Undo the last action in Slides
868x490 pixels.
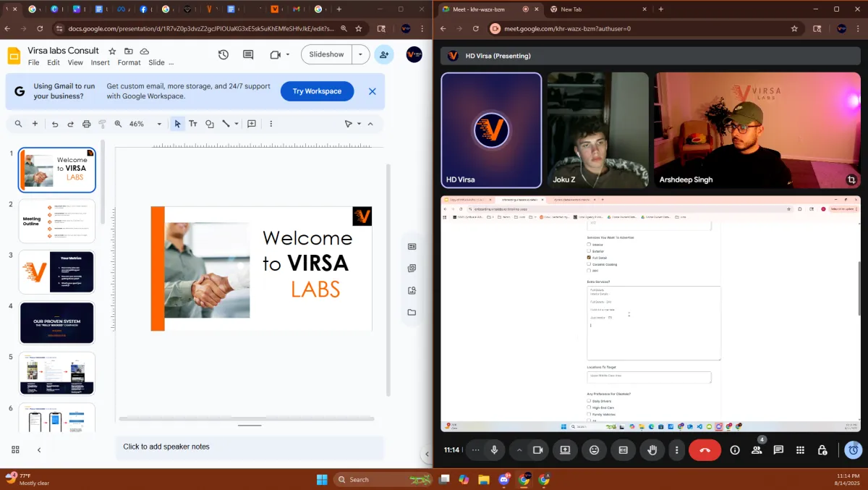pos(55,124)
